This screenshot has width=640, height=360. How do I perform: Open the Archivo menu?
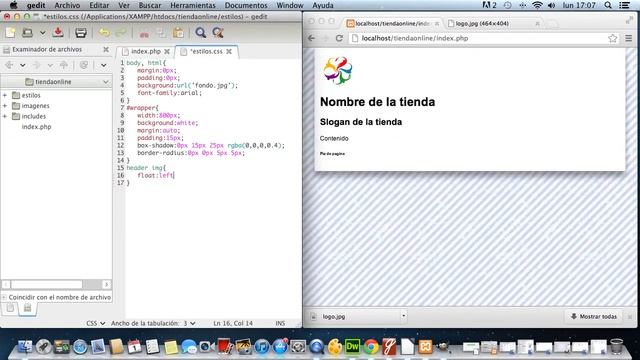pos(67,5)
